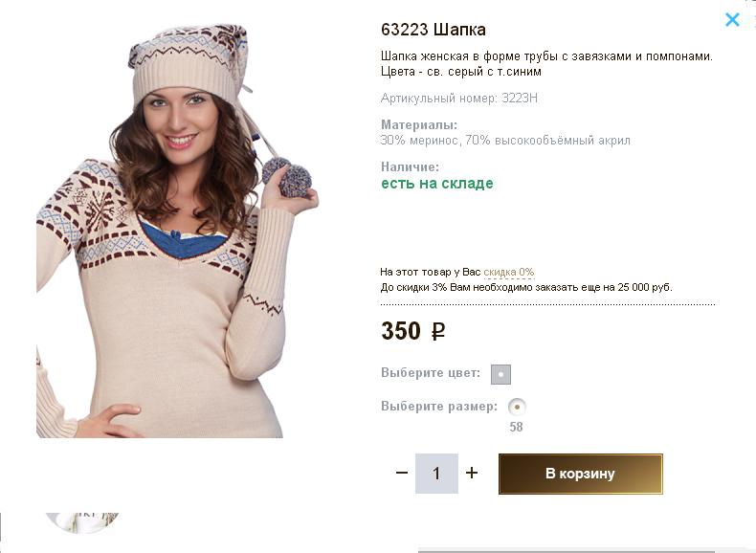The height and width of the screenshot is (553, 756).
Task: Add item with the В корзину button
Action: tap(580, 474)
